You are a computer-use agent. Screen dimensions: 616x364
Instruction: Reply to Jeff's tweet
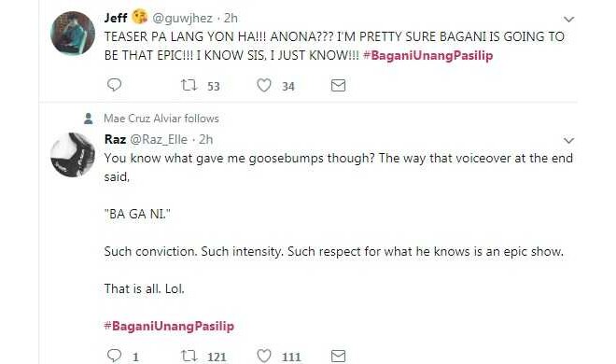click(x=114, y=85)
